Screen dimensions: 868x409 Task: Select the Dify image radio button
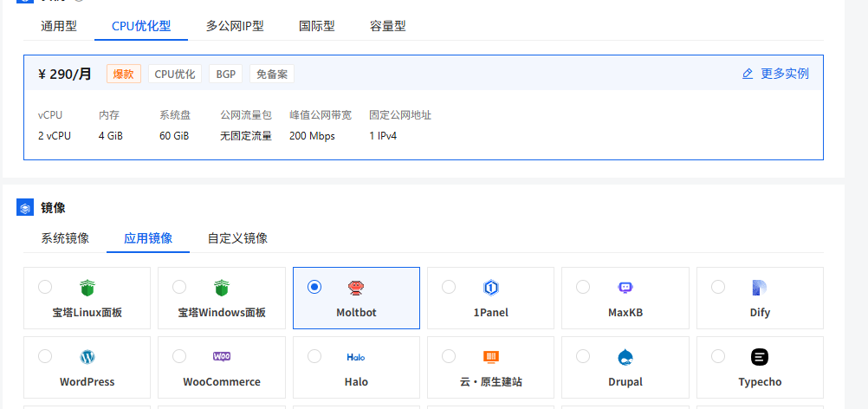(x=718, y=287)
